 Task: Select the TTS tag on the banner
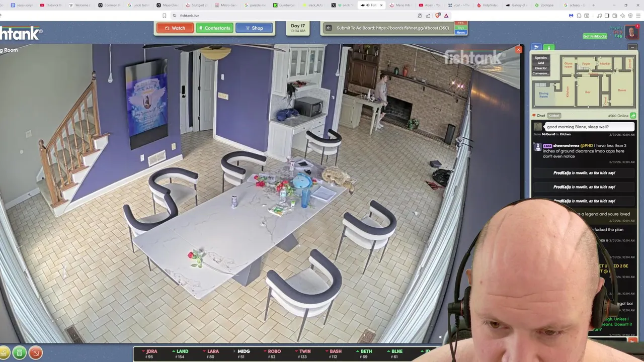click(460, 24)
